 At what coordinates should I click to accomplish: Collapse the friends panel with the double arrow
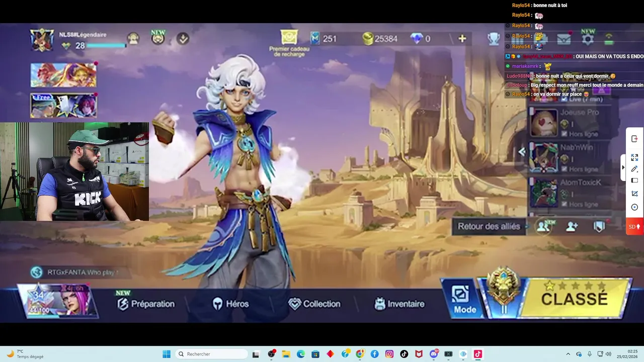(x=522, y=151)
